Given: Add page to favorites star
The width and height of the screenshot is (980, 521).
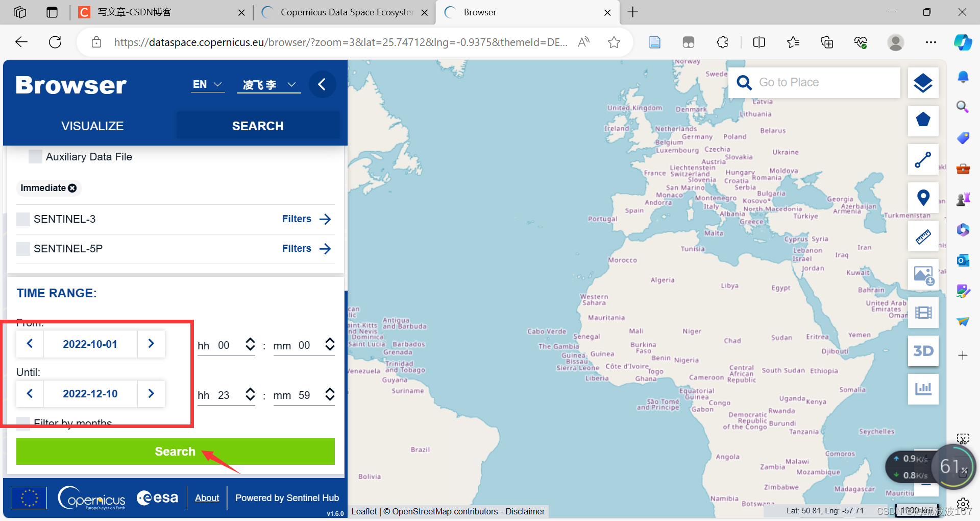Looking at the screenshot, I should click(614, 42).
